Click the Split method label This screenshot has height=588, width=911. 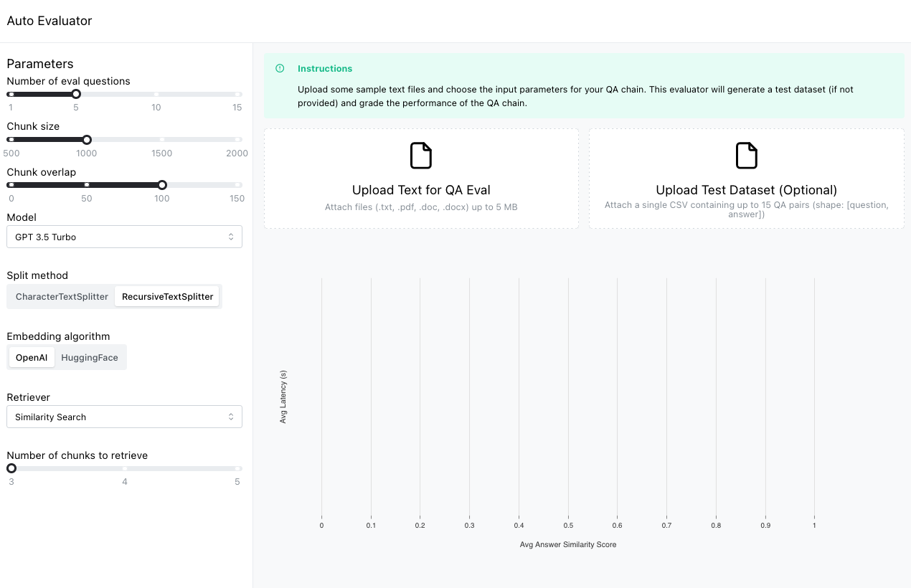click(x=37, y=275)
